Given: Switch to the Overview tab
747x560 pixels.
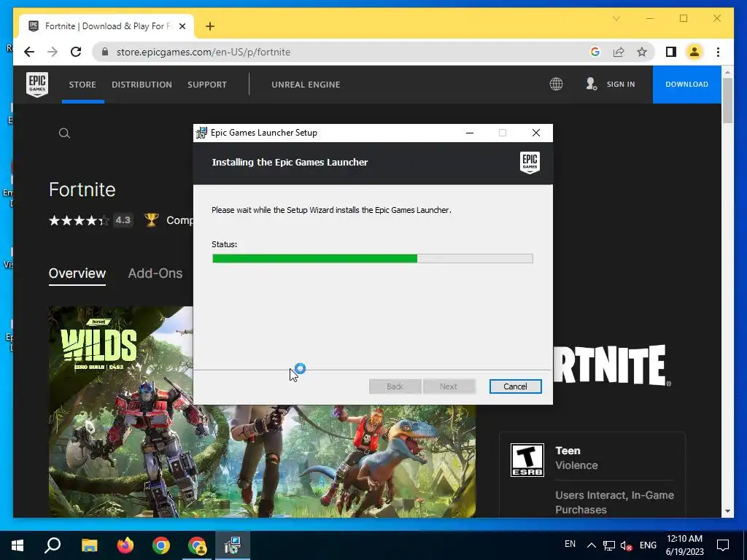Looking at the screenshot, I should [x=77, y=273].
